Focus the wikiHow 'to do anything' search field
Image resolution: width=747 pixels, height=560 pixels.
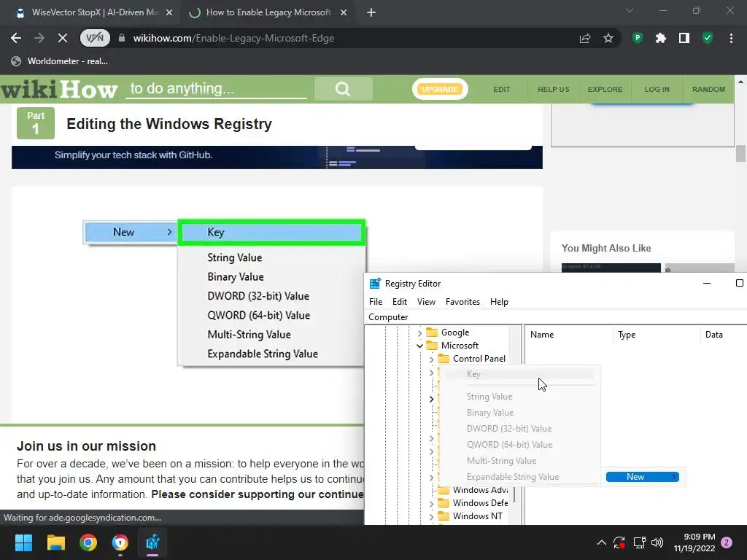coord(216,88)
